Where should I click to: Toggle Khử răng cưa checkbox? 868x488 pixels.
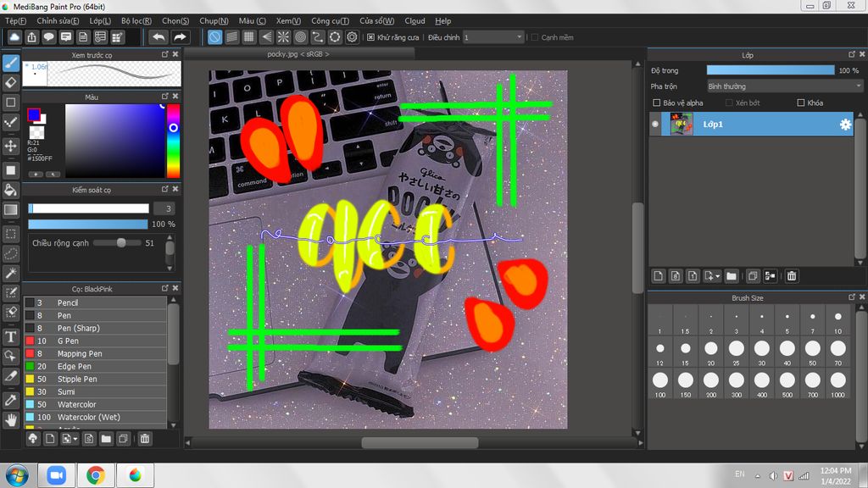pyautogui.click(x=371, y=37)
